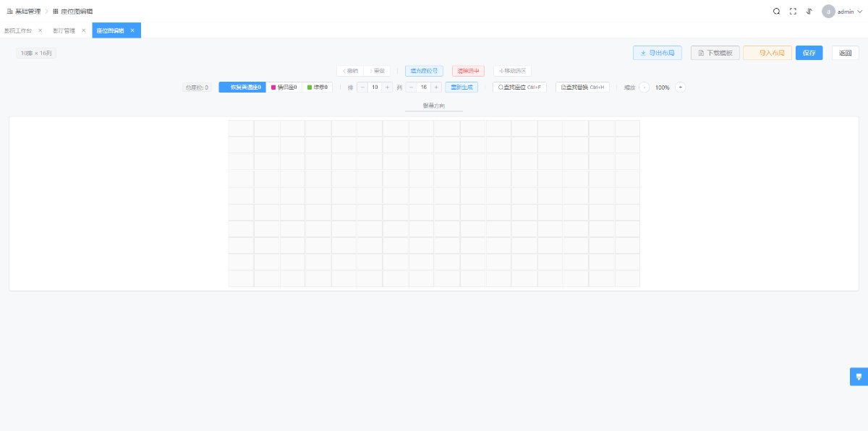
Task: Select the blue 恢复普通座 seat type option
Action: [x=241, y=88]
